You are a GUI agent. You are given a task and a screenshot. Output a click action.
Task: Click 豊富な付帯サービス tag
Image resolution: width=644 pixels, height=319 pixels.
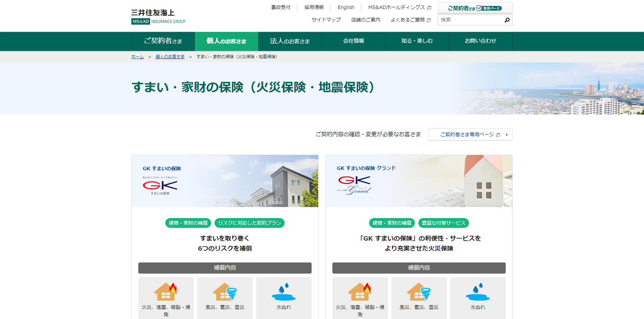point(444,223)
